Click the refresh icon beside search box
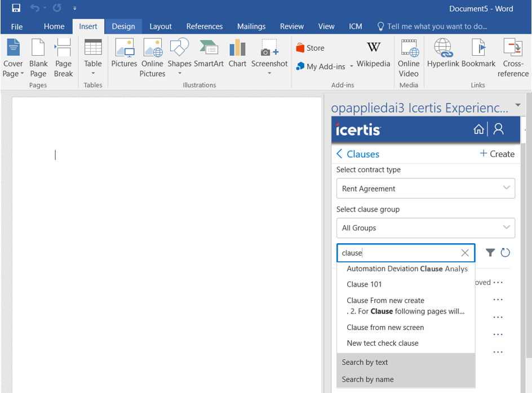Screen dimensions: 532x393 point(506,253)
